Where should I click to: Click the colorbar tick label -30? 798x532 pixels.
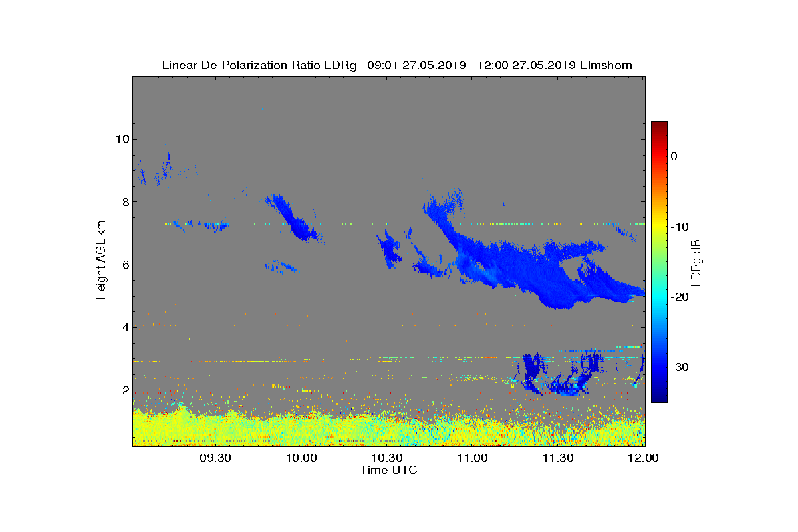coord(678,368)
